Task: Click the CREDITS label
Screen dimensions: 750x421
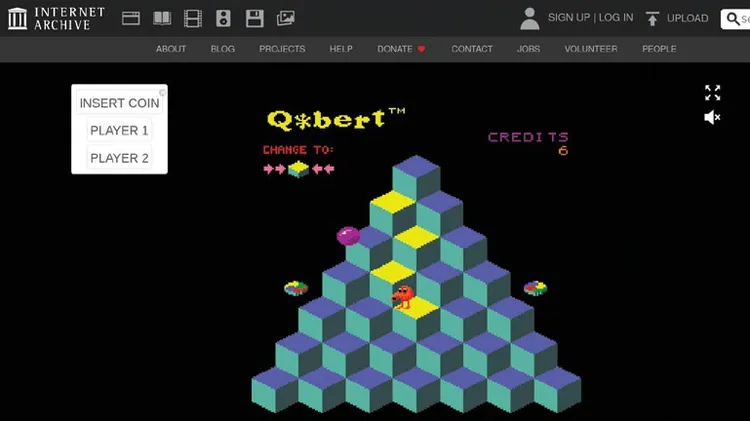Action: point(528,137)
